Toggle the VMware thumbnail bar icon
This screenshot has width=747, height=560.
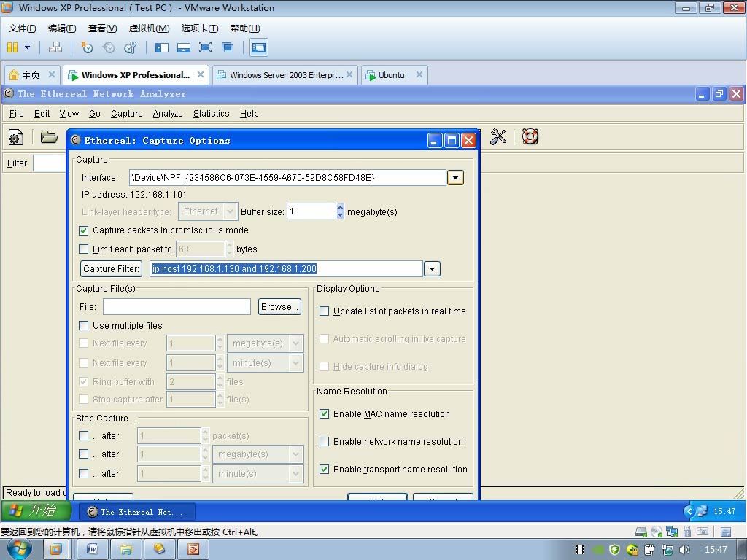(183, 47)
